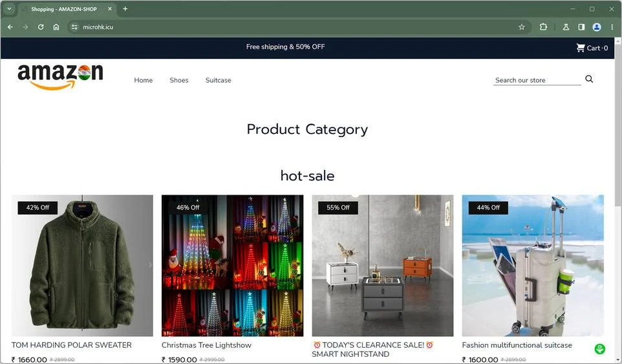The height and width of the screenshot is (364, 622).
Task: Open TODAY'S CLEARANCE SALE SMART NIGHTSTAND link
Action: click(x=372, y=349)
